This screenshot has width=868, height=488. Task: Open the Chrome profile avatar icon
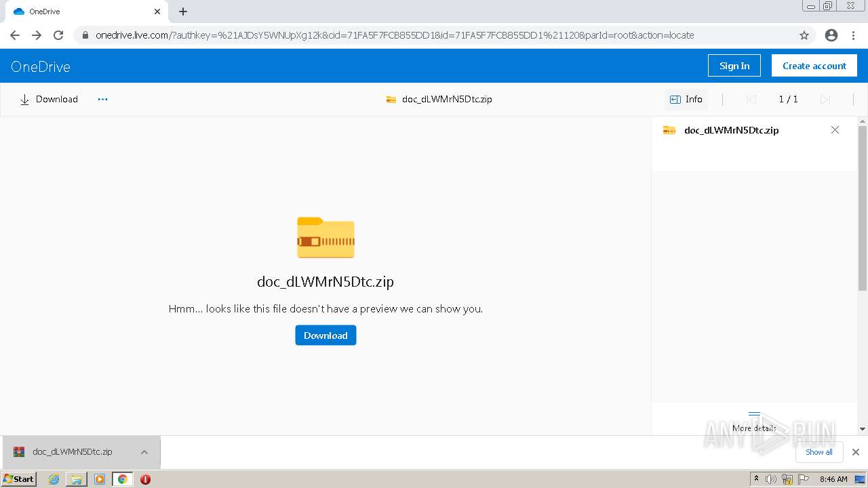point(831,35)
